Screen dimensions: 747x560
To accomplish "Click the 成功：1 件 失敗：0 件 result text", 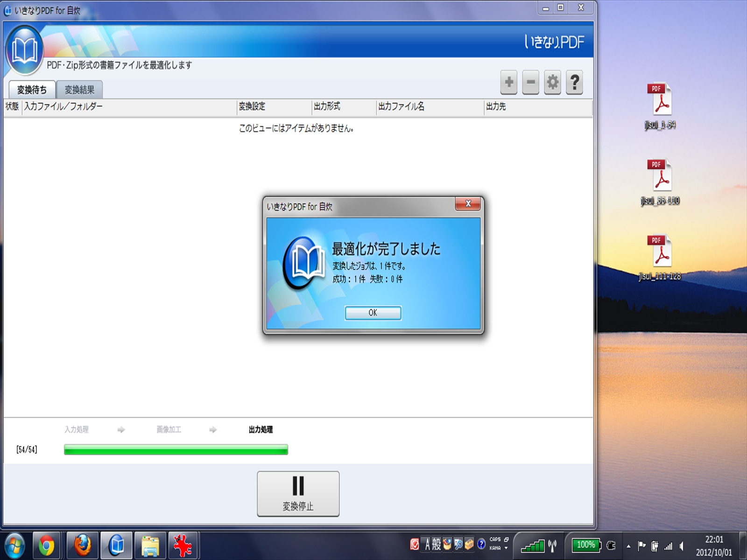I will point(367,279).
